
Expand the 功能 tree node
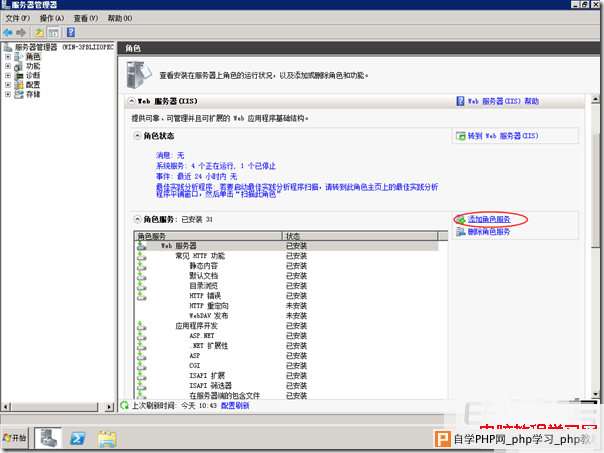8,66
